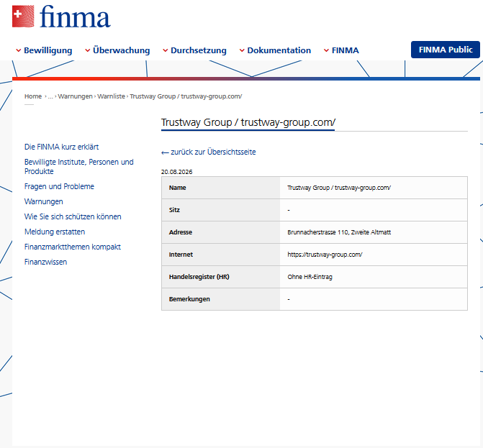
Task: Open Meldung erstatten sidebar link
Action: point(55,232)
